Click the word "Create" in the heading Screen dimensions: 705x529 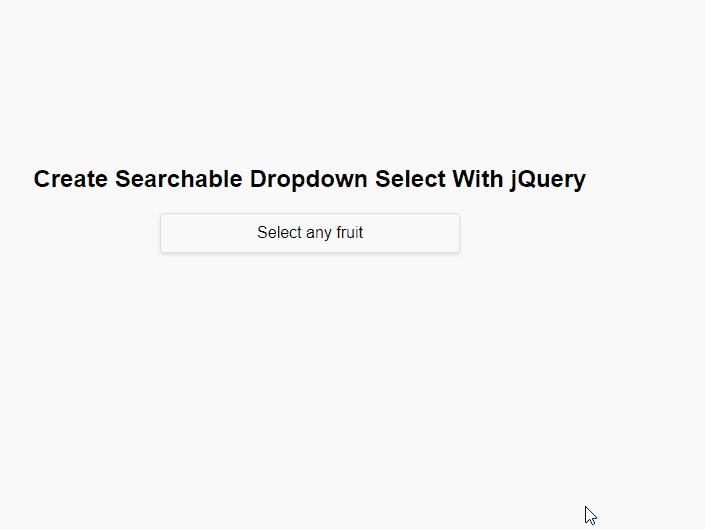pos(71,179)
